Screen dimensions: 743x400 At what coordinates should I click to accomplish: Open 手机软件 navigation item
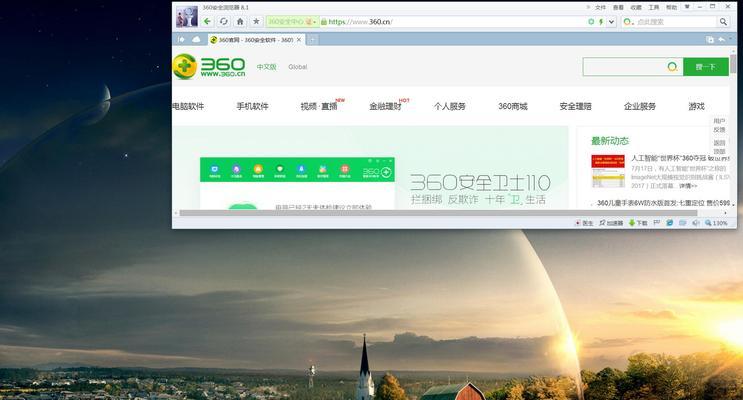[253, 106]
